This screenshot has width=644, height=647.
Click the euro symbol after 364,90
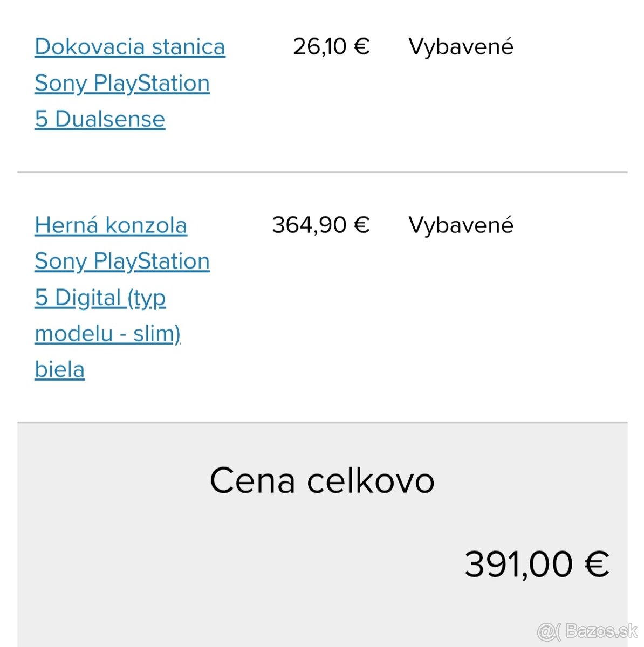click(362, 225)
